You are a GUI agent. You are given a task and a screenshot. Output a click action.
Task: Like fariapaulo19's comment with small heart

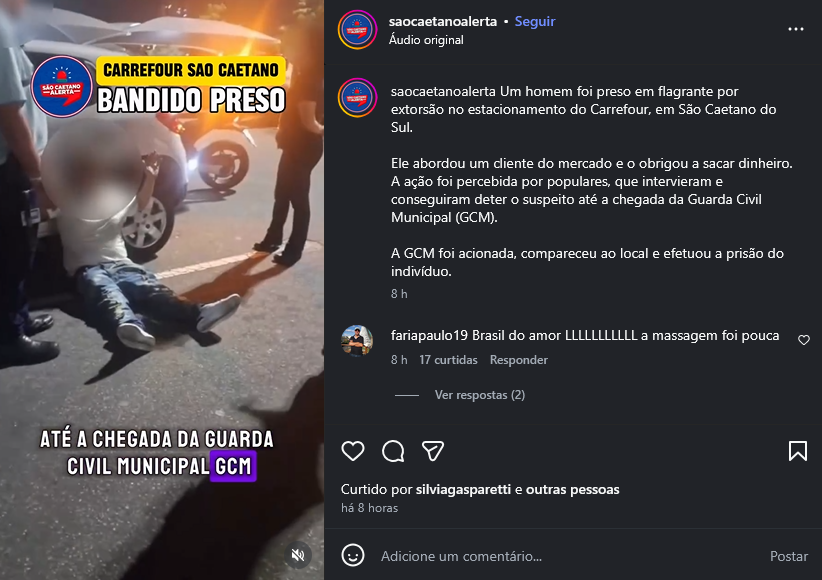(x=804, y=340)
